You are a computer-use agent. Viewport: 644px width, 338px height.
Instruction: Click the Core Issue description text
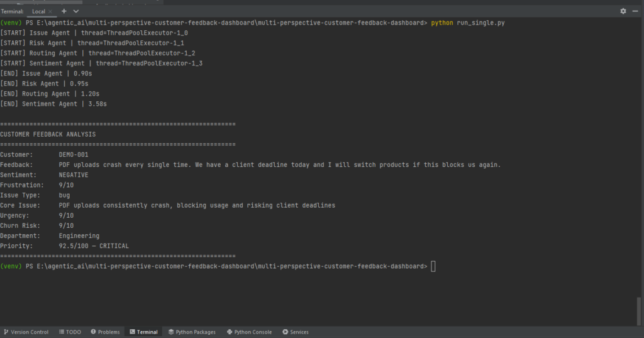197,205
